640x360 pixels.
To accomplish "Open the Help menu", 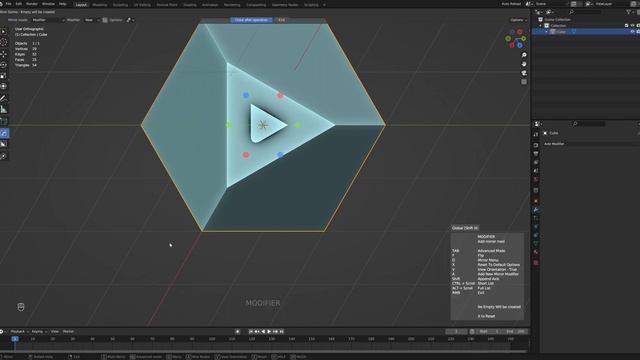I will pos(62,4).
